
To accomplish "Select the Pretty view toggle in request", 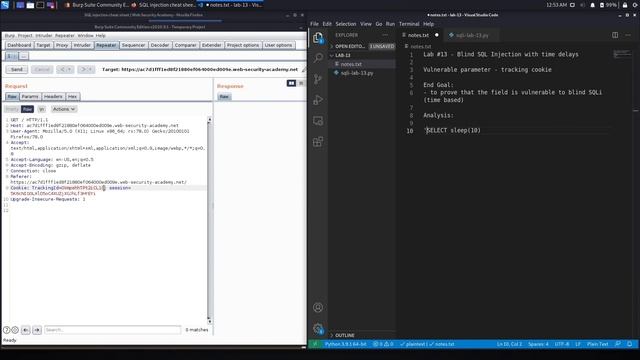I will [12, 109].
